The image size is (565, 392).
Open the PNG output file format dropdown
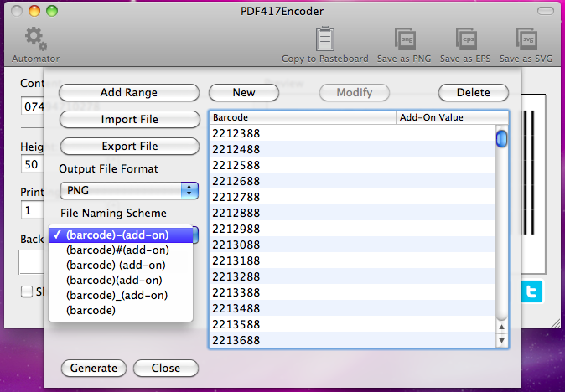(x=129, y=190)
